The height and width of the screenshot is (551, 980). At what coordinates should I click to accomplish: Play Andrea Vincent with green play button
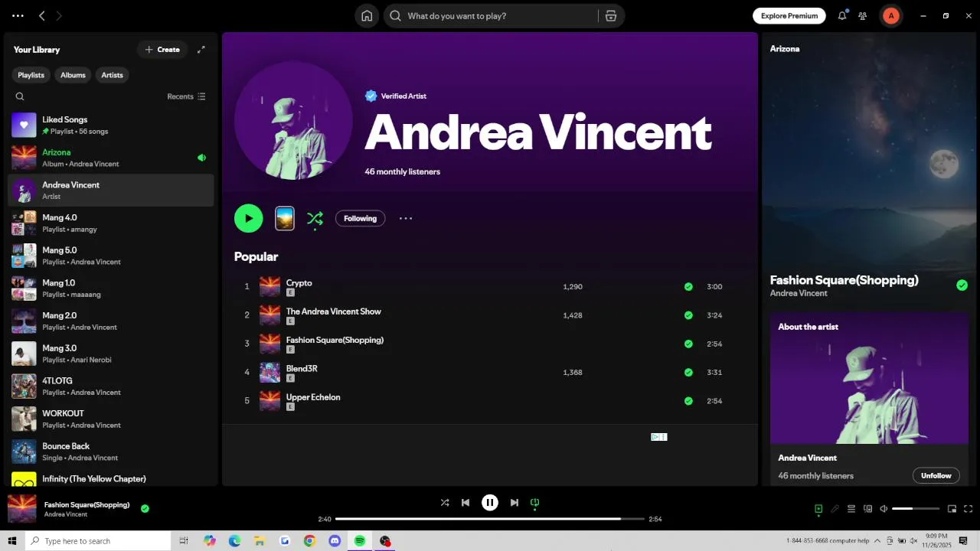[x=249, y=219]
